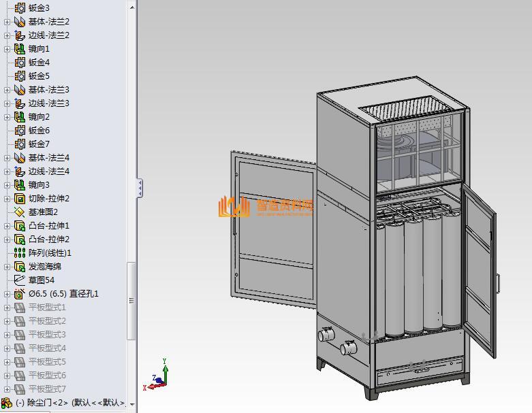Select the 阵列(线性)1 linear pattern icon
Screen dimensions: 532x413
pos(20,252)
